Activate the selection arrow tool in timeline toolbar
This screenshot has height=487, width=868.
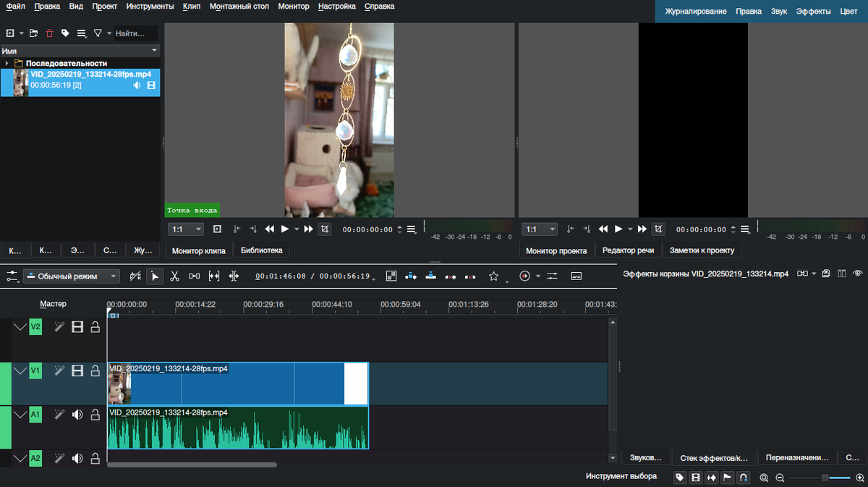(154, 276)
